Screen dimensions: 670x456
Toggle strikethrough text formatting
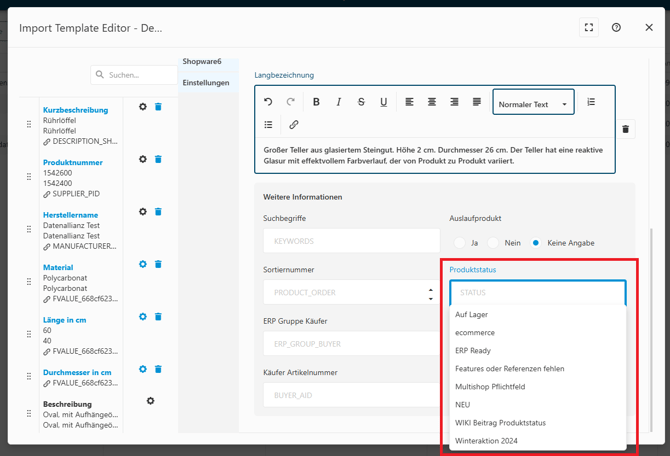pos(361,102)
